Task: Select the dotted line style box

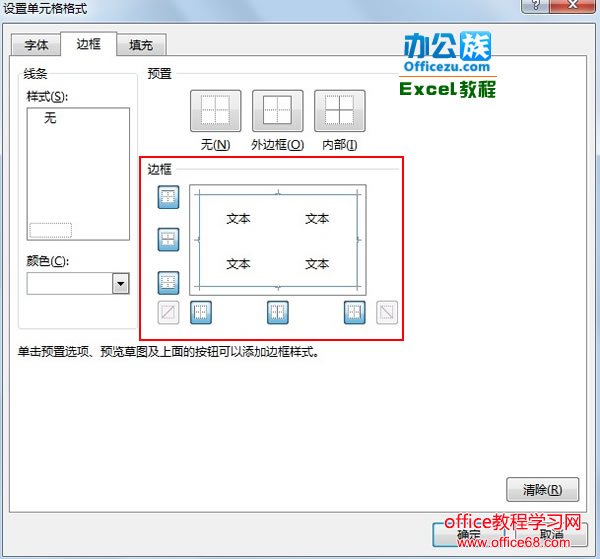Action: (x=51, y=230)
